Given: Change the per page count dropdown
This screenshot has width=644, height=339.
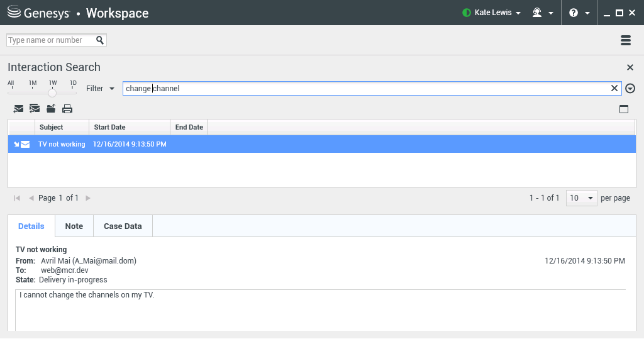Looking at the screenshot, I should [x=582, y=198].
